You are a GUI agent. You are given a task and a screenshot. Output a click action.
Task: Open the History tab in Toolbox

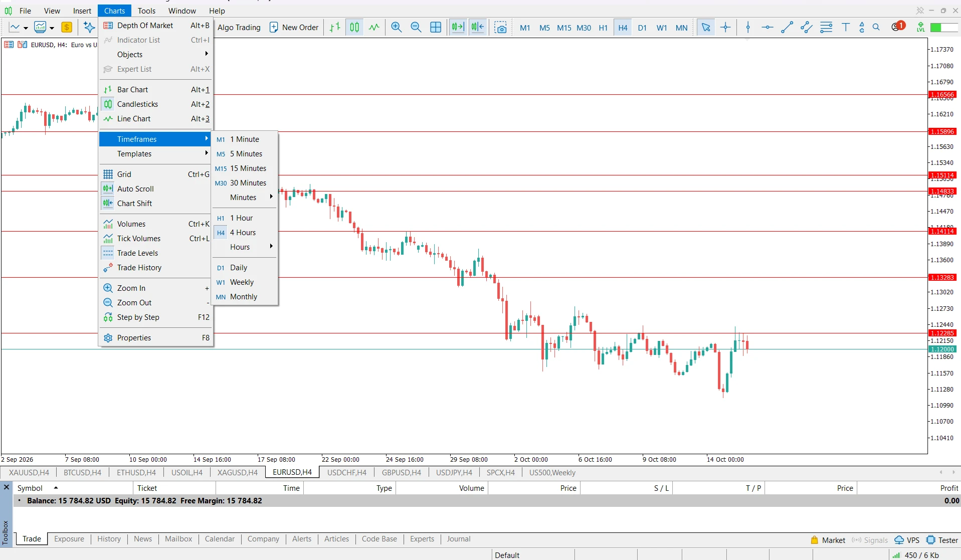click(x=109, y=539)
